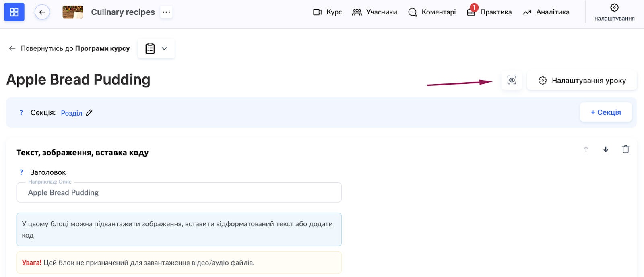
Task: Click the Налаштування уроку button
Action: tap(582, 81)
